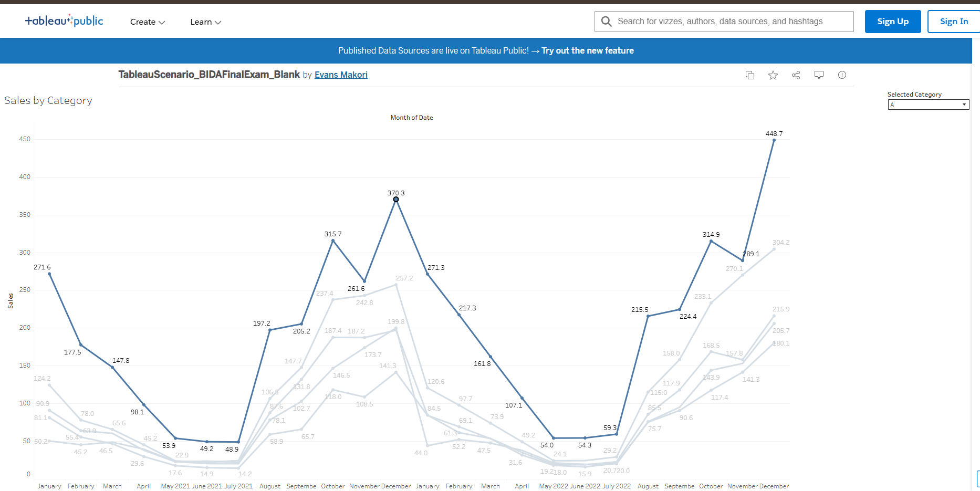Follow the Try out the new feature link
980x491 pixels.
[x=588, y=51]
